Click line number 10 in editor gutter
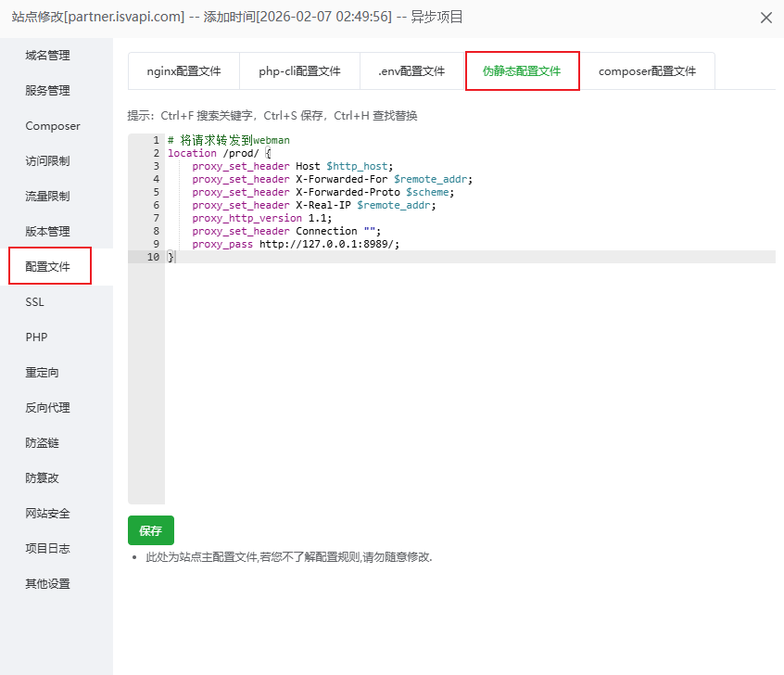The height and width of the screenshot is (675, 784). (x=152, y=257)
